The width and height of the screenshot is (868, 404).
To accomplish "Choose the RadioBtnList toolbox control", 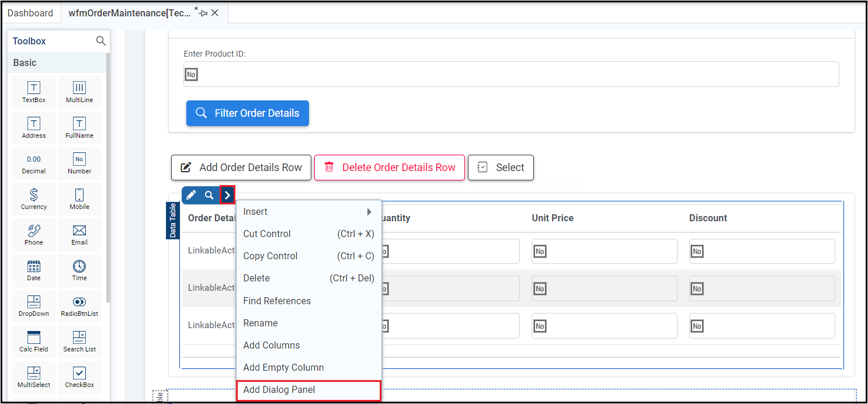I will [x=79, y=305].
